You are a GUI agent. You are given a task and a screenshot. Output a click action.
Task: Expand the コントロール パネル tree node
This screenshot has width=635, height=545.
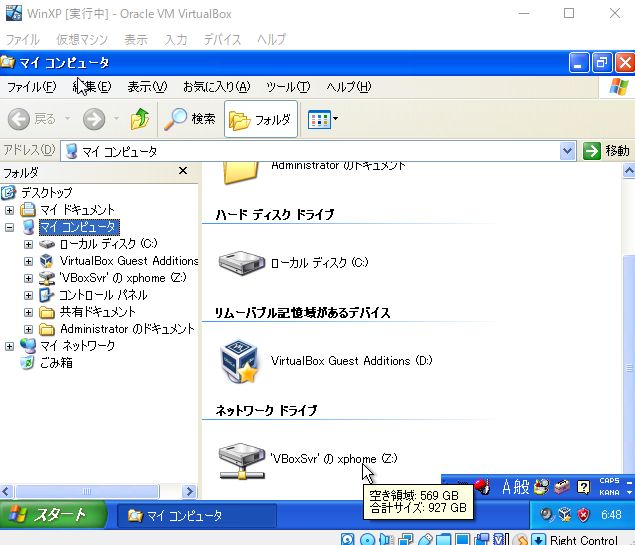tap(28, 295)
